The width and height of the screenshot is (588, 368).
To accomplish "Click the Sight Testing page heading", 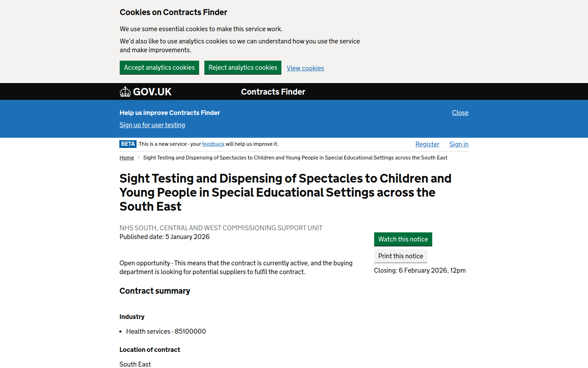I will tap(285, 192).
